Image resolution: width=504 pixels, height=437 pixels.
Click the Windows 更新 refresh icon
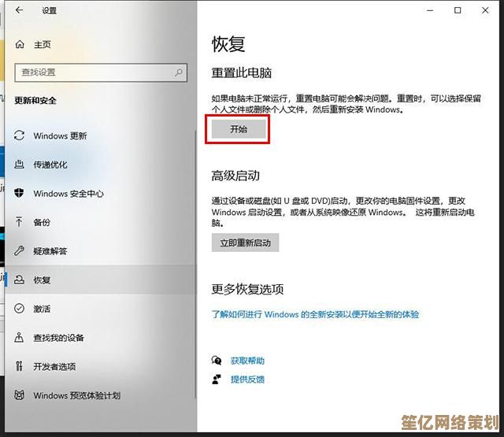pyautogui.click(x=20, y=136)
